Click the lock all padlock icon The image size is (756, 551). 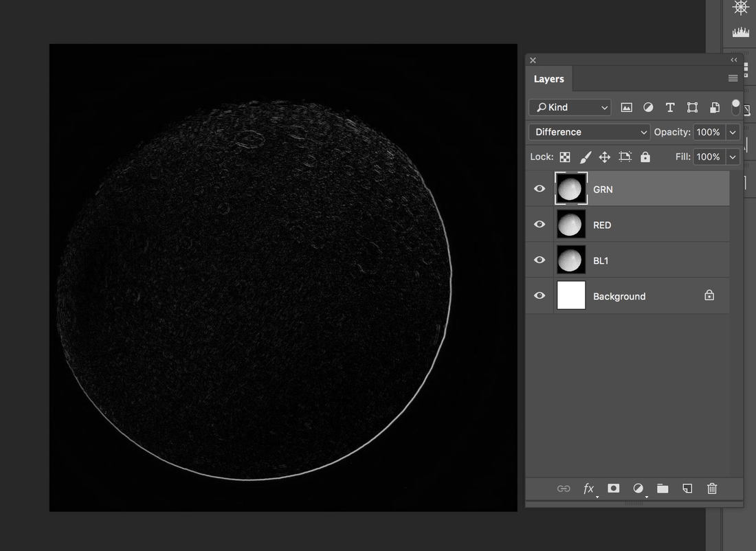pos(645,157)
